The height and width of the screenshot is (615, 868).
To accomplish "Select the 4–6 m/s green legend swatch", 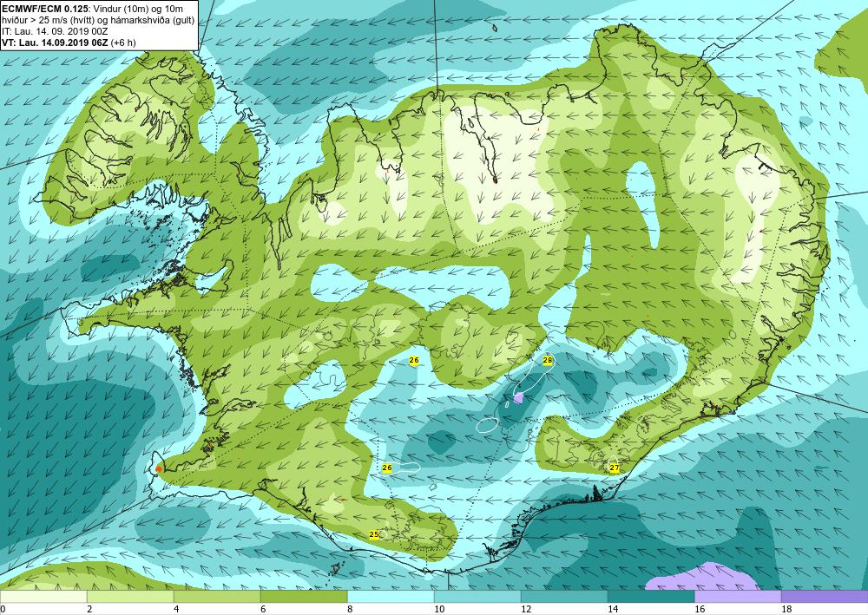I will [217, 597].
